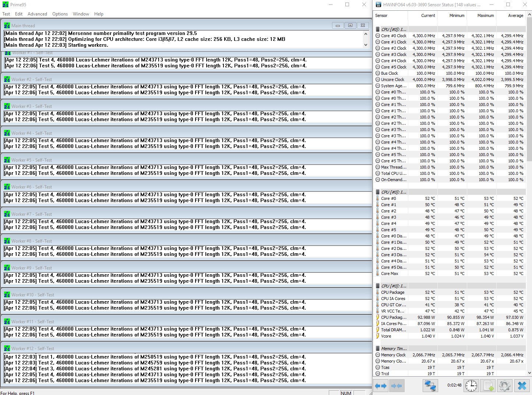
Task: Click the Worker #8 window icon
Action: point(7,241)
